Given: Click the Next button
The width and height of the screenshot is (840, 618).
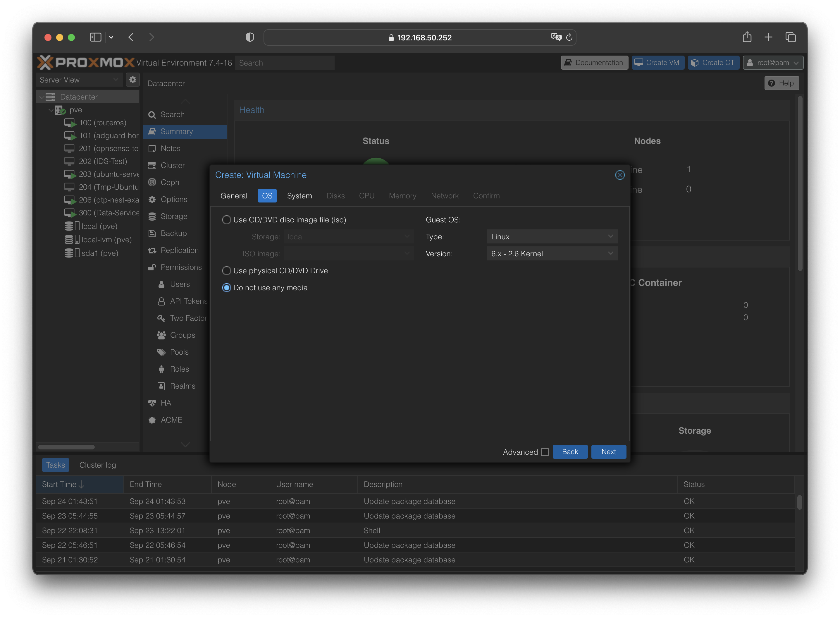Looking at the screenshot, I should pyautogui.click(x=608, y=452).
